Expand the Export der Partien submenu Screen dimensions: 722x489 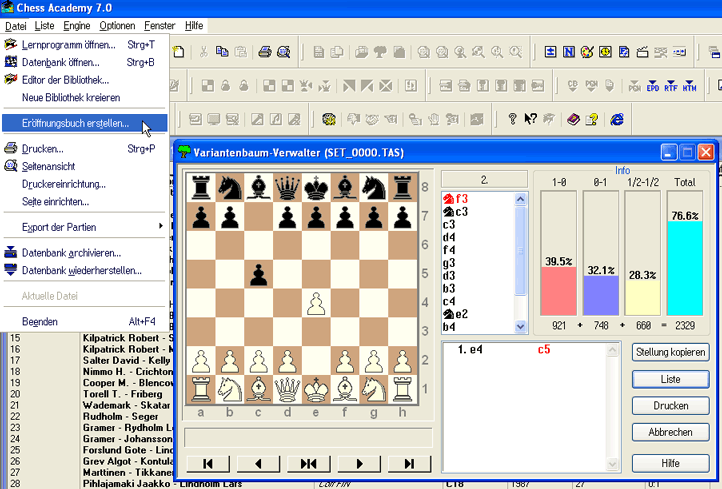click(85, 227)
